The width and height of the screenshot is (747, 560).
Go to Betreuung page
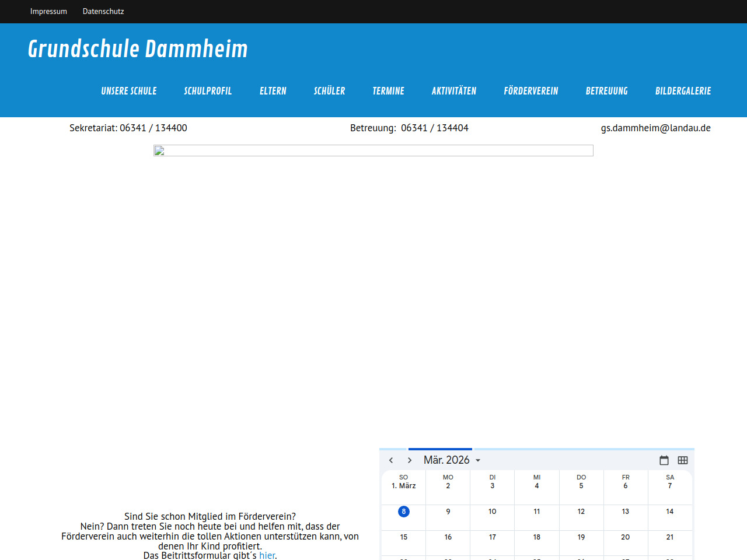click(606, 91)
